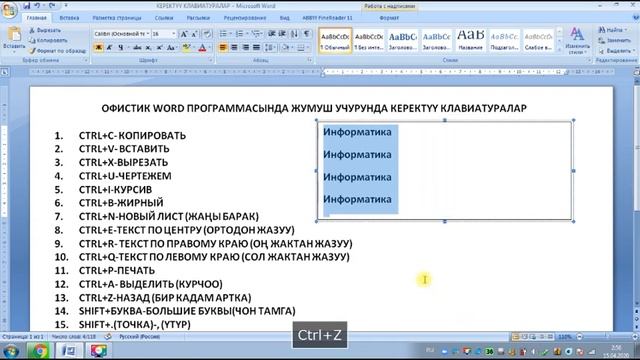Decrease paragraph indent
Image resolution: width=640 pixels, height=360 pixels.
(x=271, y=34)
